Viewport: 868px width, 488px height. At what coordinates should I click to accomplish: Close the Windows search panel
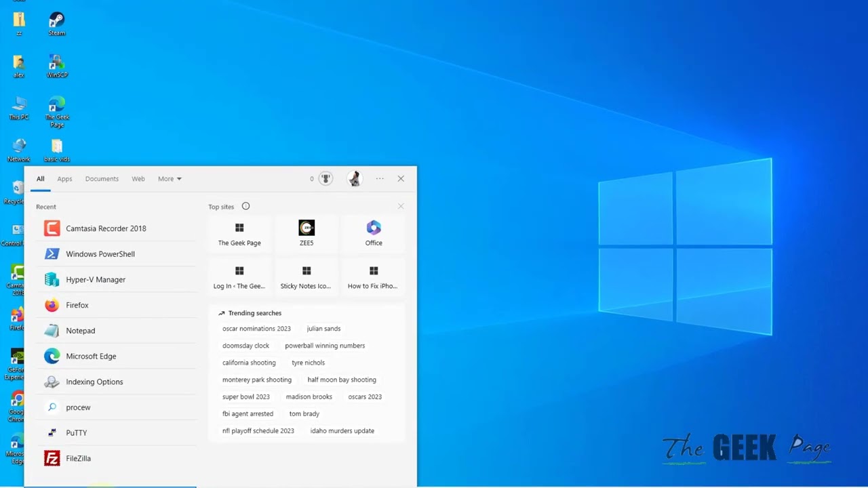401,179
